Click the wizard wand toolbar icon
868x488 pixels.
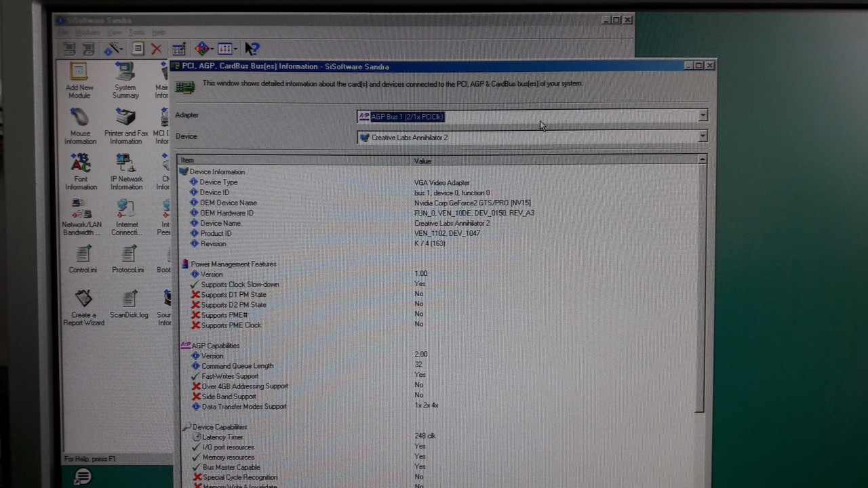pyautogui.click(x=110, y=49)
